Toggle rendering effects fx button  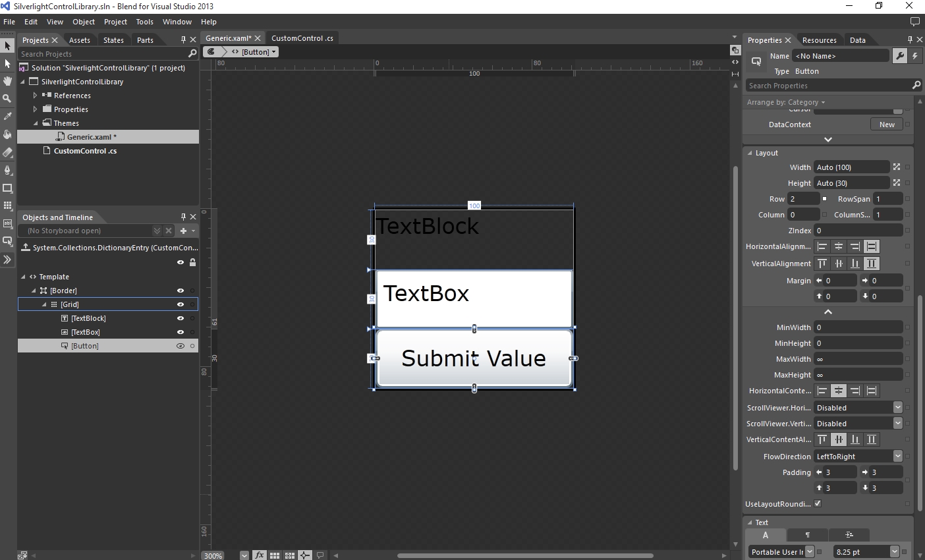(260, 555)
